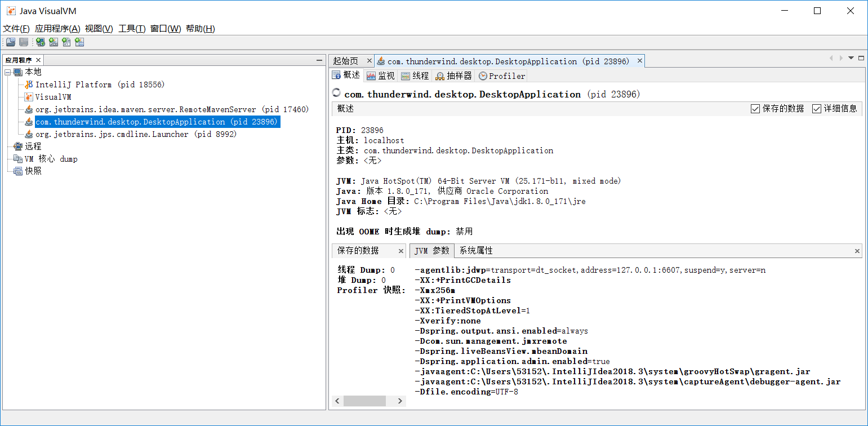The image size is (868, 426).
Task: Click the 远程 remote hosts icon
Action: [x=19, y=147]
